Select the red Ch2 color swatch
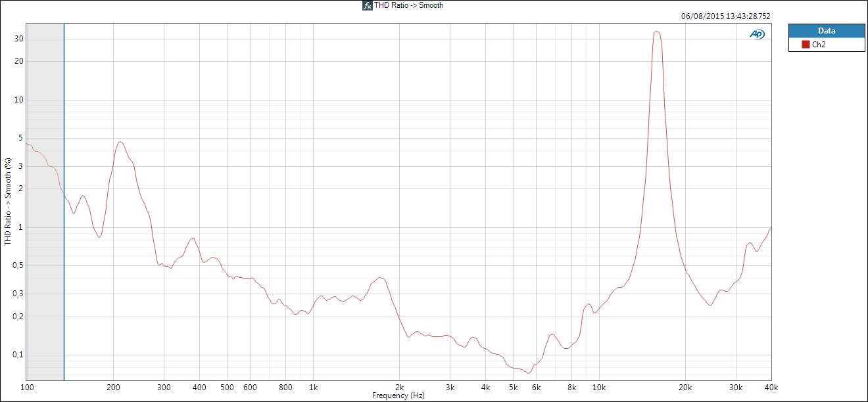 805,45
